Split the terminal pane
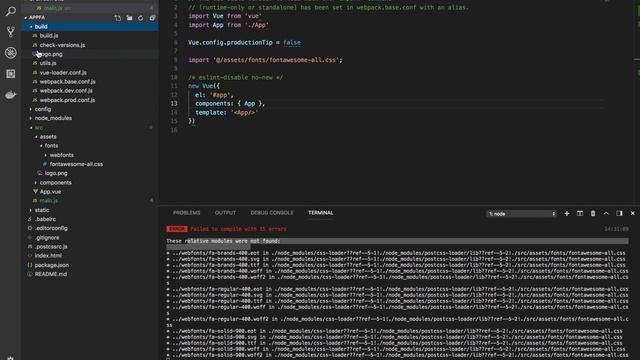 pos(580,213)
